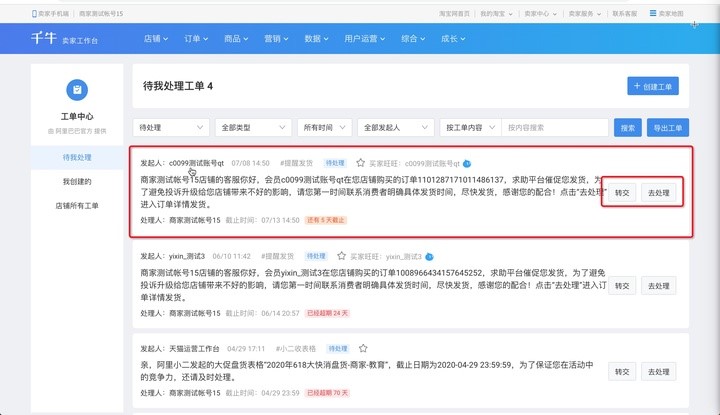Click 去处理 for the c0099测试账号qt order
Viewport: 720px width, 415px height.
tap(658, 193)
